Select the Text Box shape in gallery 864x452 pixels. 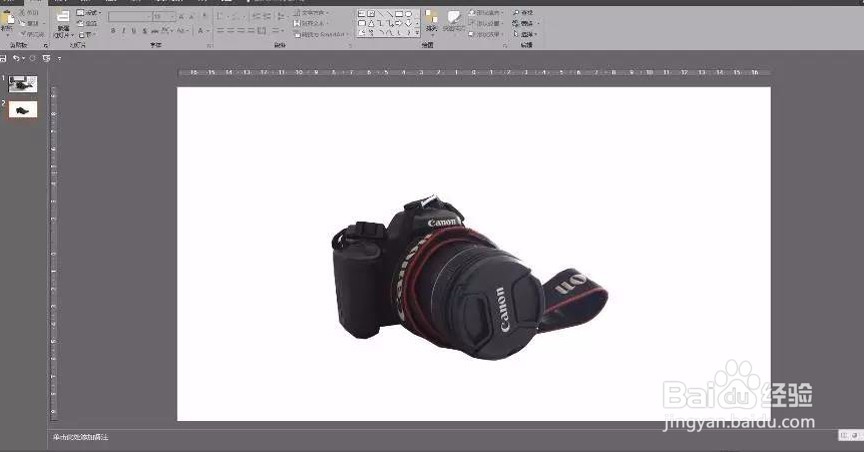pos(361,14)
